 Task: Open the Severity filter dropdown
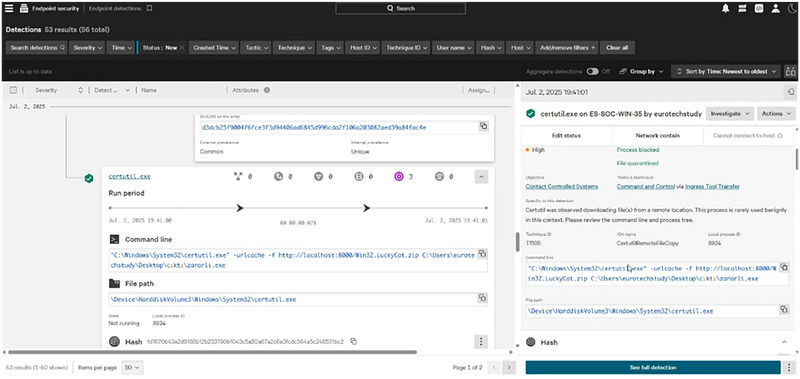click(87, 47)
